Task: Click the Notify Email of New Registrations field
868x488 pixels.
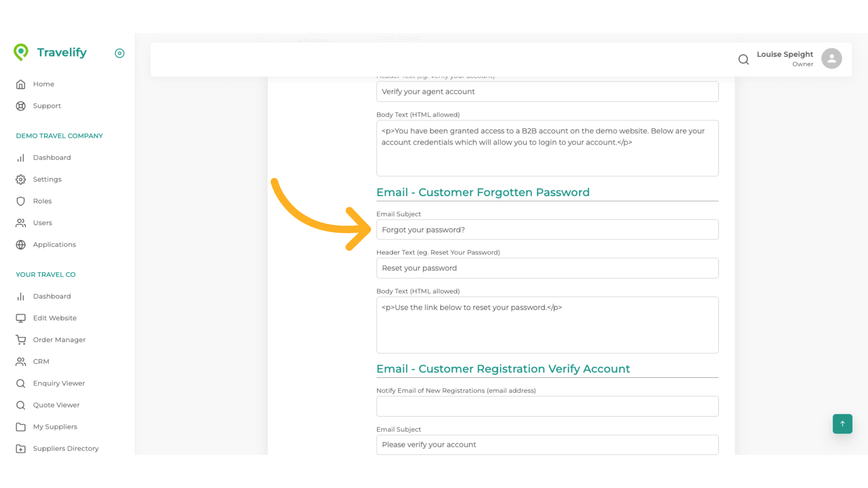Action: coord(547,406)
